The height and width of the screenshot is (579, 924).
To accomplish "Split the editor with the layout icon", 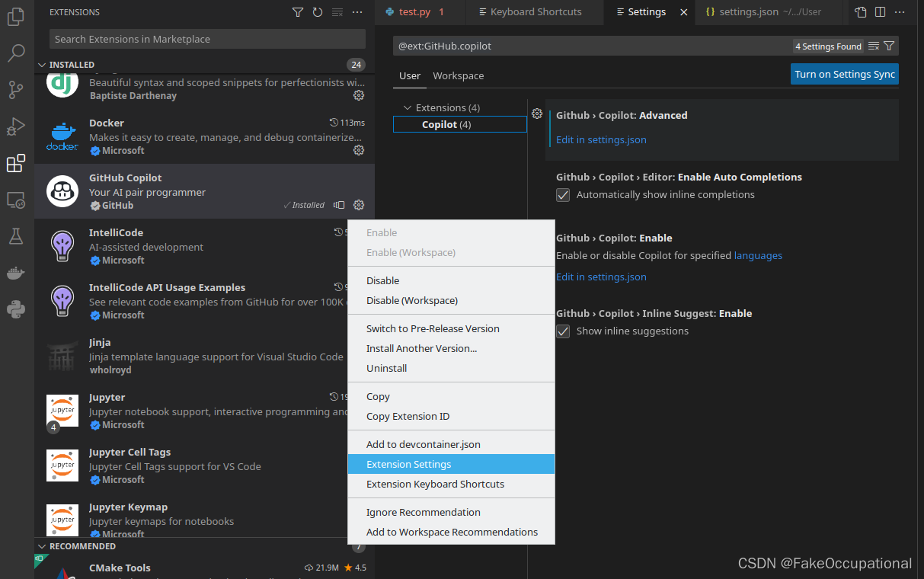I will click(x=881, y=12).
